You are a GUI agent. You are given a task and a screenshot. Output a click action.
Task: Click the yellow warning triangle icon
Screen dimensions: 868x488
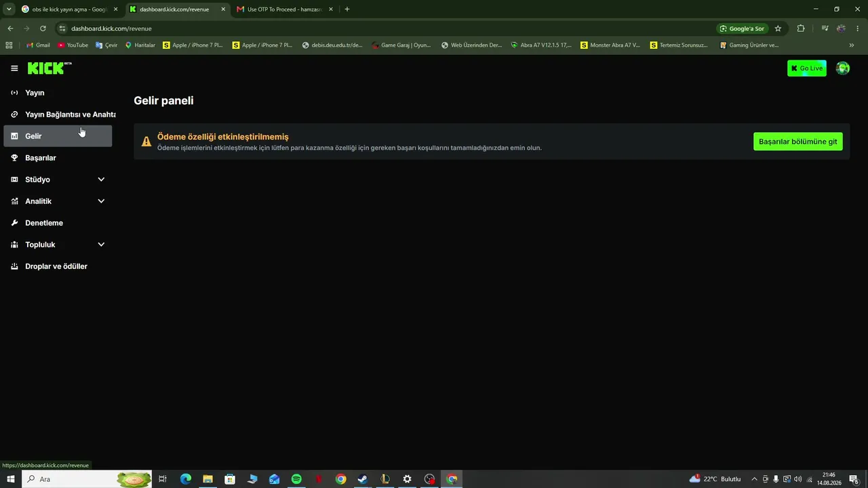[x=146, y=142]
